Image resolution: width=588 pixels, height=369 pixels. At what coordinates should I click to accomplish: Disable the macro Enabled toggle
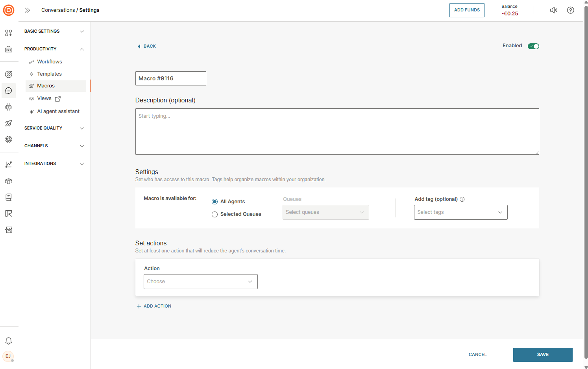[x=533, y=46]
